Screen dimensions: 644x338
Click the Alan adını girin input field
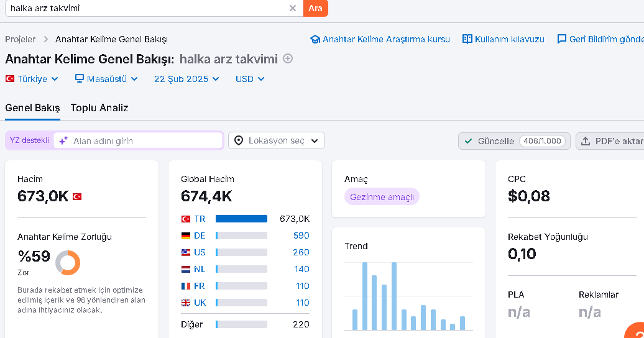[138, 141]
